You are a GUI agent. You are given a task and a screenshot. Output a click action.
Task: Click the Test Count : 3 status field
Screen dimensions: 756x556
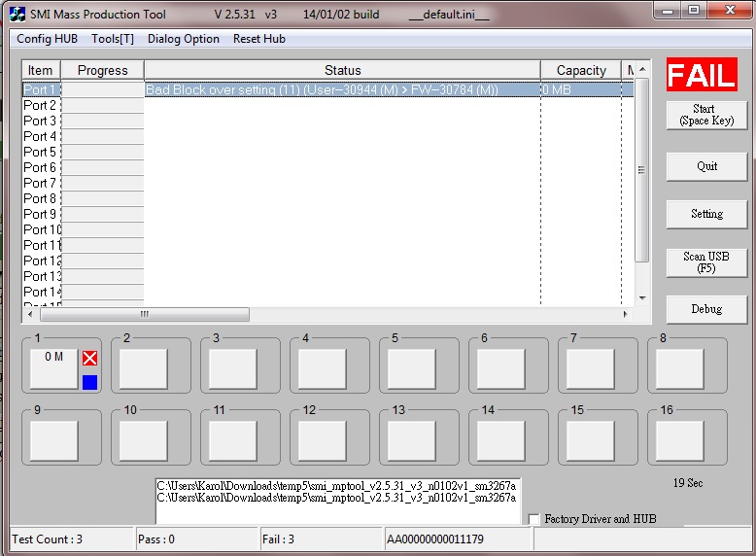(x=71, y=539)
